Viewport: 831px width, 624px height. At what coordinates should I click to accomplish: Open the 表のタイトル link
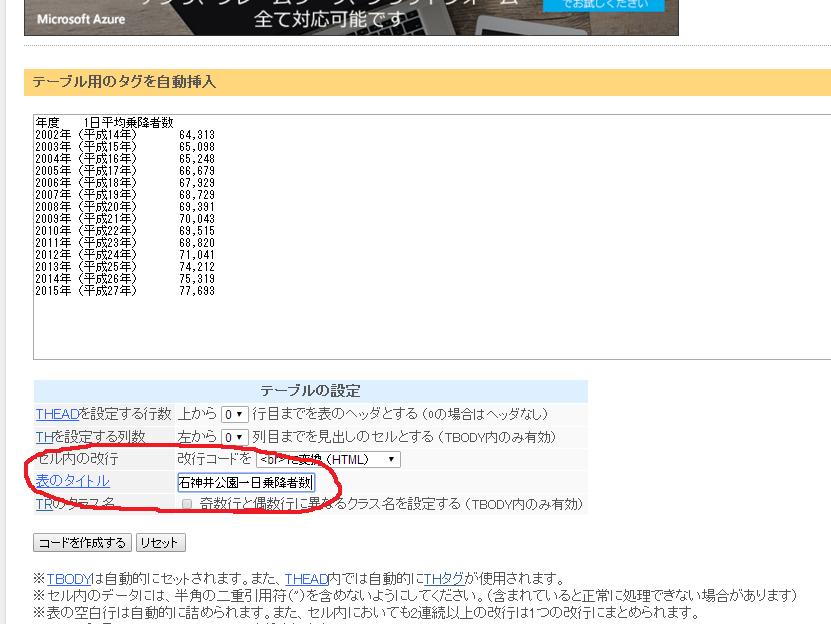(x=73, y=481)
